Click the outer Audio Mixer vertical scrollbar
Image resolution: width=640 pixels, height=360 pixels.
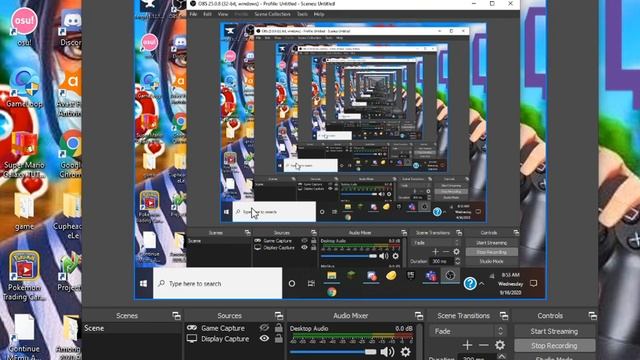[x=420, y=342]
